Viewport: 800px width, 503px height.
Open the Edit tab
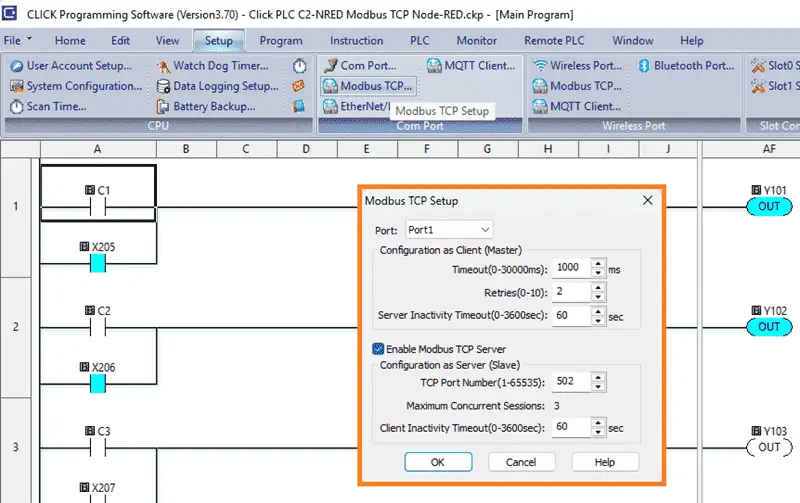[x=120, y=40]
